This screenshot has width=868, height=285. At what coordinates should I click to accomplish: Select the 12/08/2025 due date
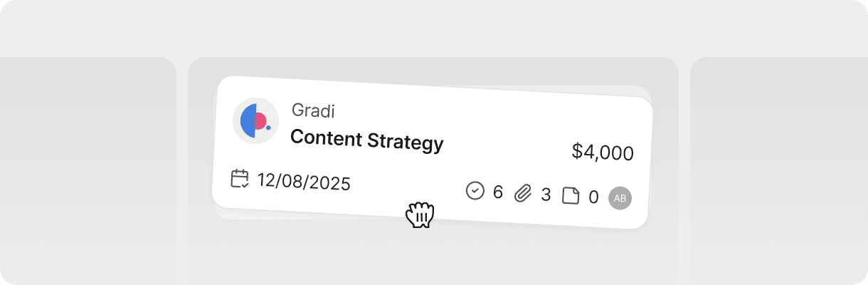tap(304, 182)
